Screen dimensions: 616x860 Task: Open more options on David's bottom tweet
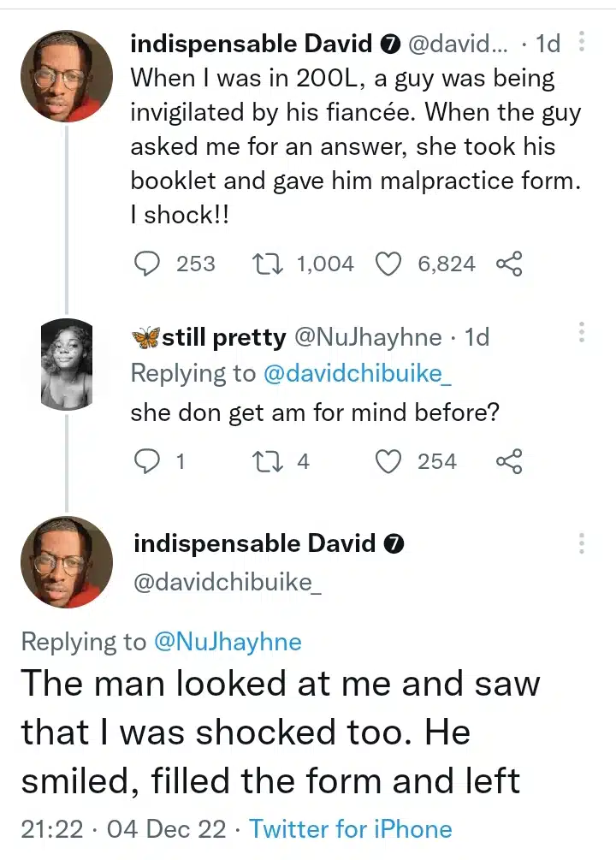click(582, 543)
